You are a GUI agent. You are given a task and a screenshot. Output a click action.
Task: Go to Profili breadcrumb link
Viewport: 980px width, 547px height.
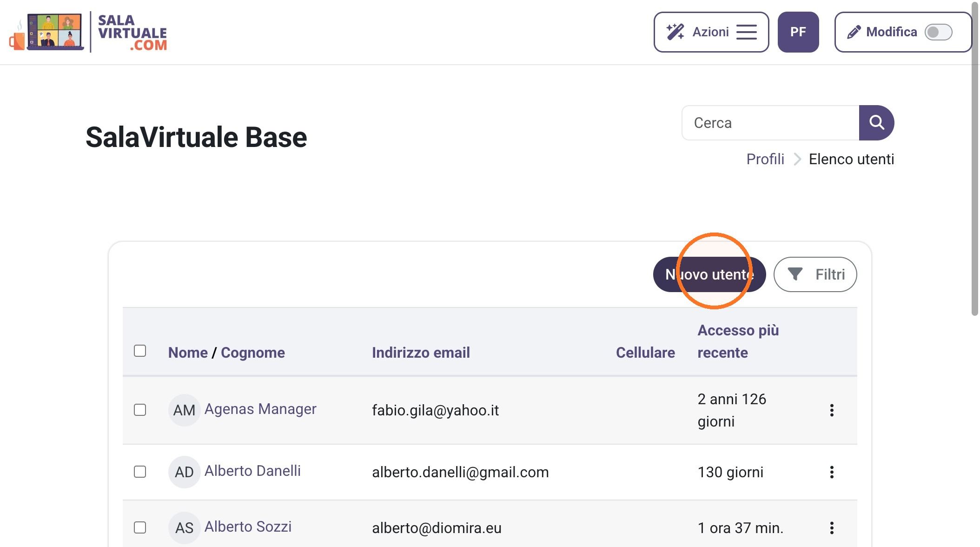(765, 159)
